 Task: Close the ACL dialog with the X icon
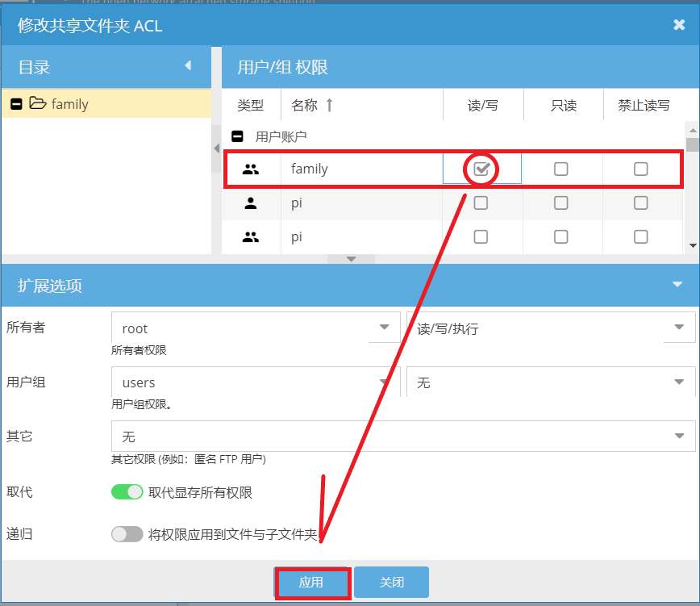679,24
